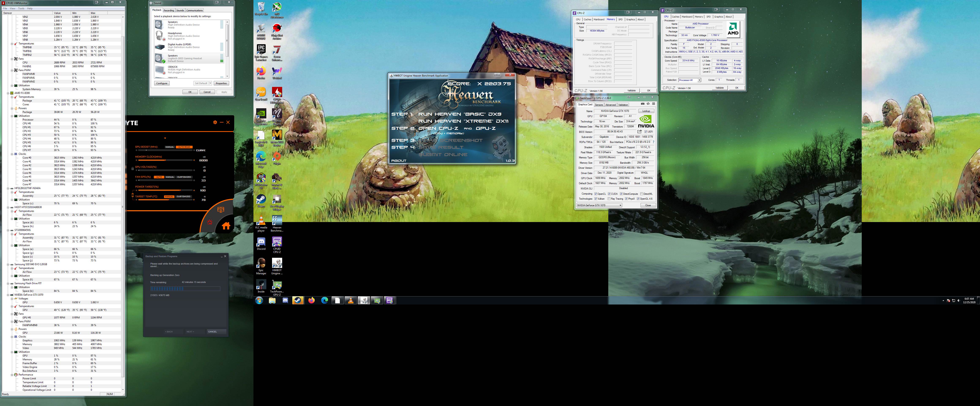The height and width of the screenshot is (406, 980).
Task: Open Metro 2033 Redux desktop shortcut
Action: [277, 138]
